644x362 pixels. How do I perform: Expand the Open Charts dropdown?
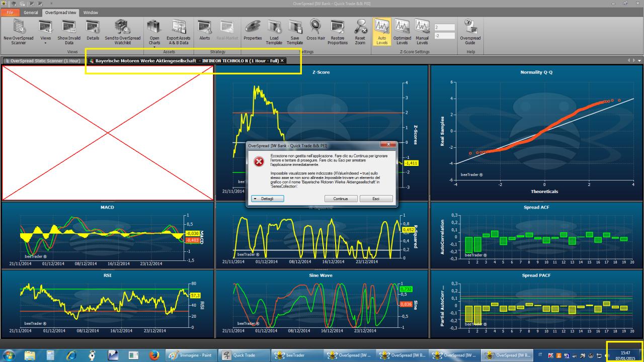click(154, 32)
